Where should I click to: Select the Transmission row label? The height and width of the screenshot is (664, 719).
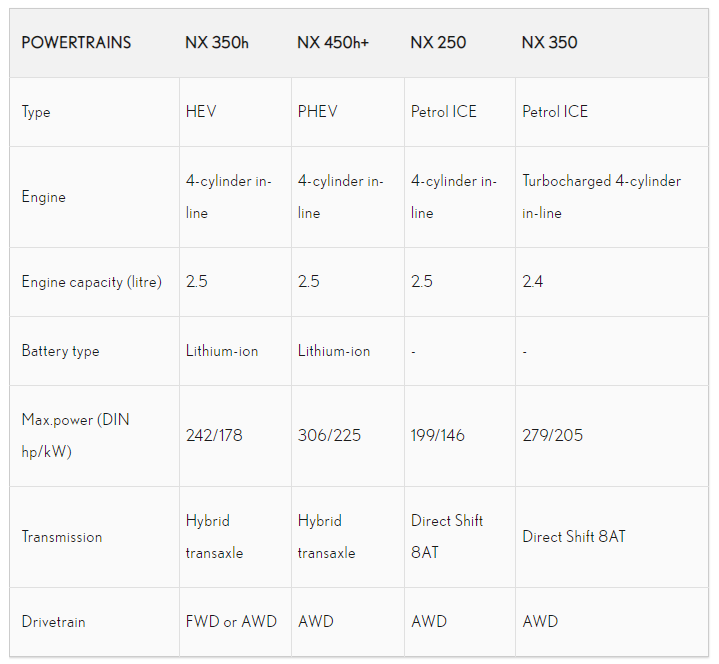coord(62,537)
